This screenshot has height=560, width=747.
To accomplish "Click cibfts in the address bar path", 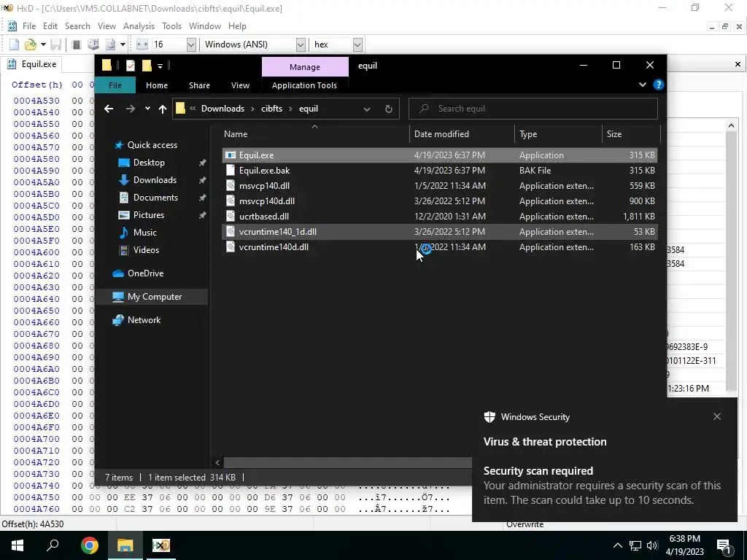I will 271,109.
